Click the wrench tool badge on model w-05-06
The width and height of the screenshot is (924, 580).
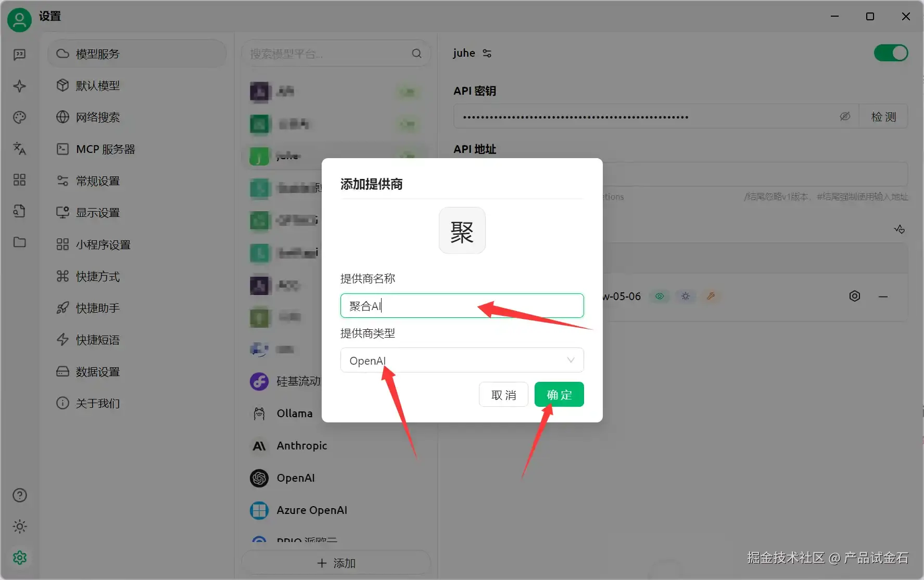click(711, 296)
